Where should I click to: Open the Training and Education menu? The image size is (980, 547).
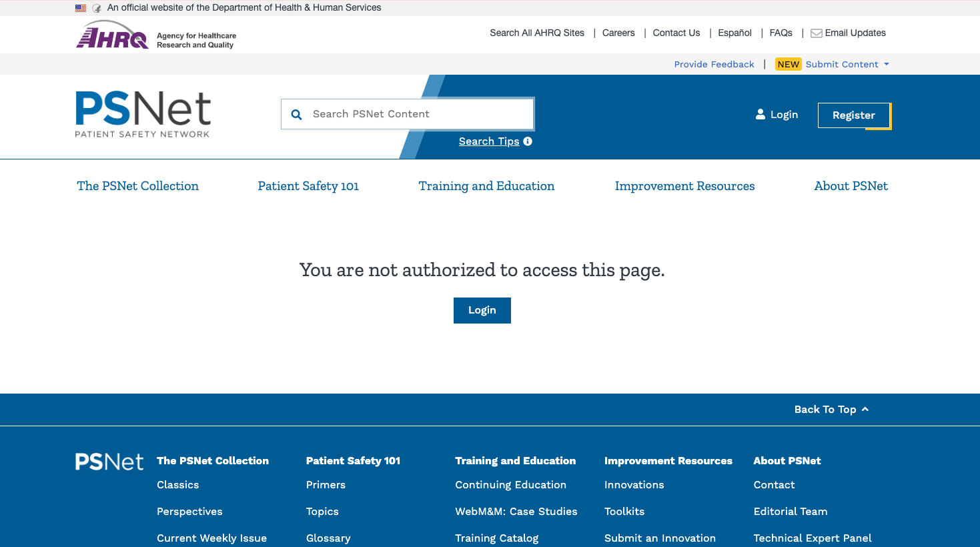pos(486,186)
